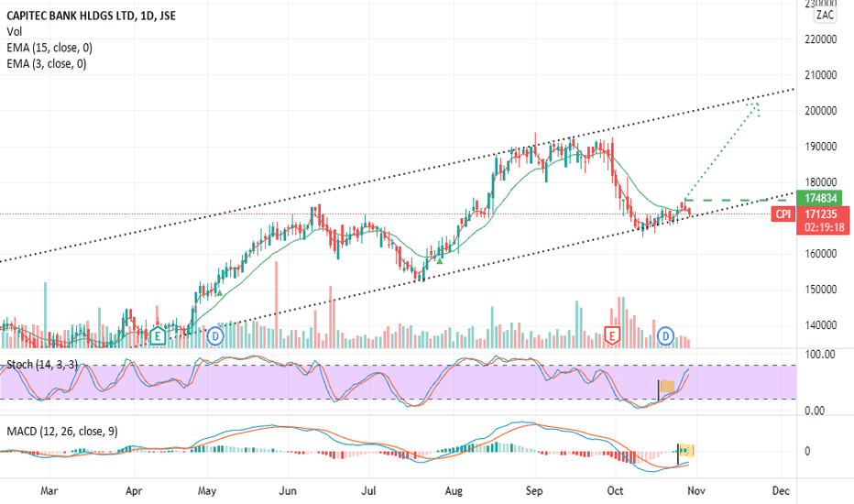Viewport: 854px width, 504px height.
Task: Click the 100.00 Stoch scale value
Action: click(x=820, y=355)
